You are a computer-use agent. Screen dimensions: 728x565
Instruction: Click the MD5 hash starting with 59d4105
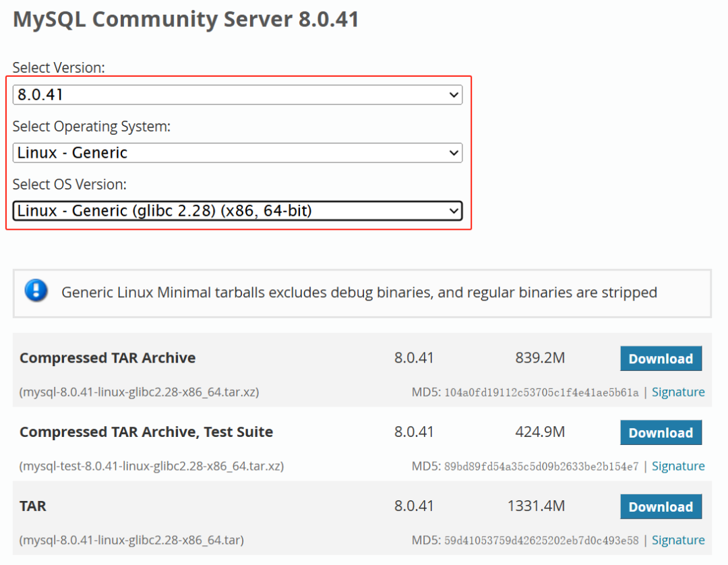541,541
